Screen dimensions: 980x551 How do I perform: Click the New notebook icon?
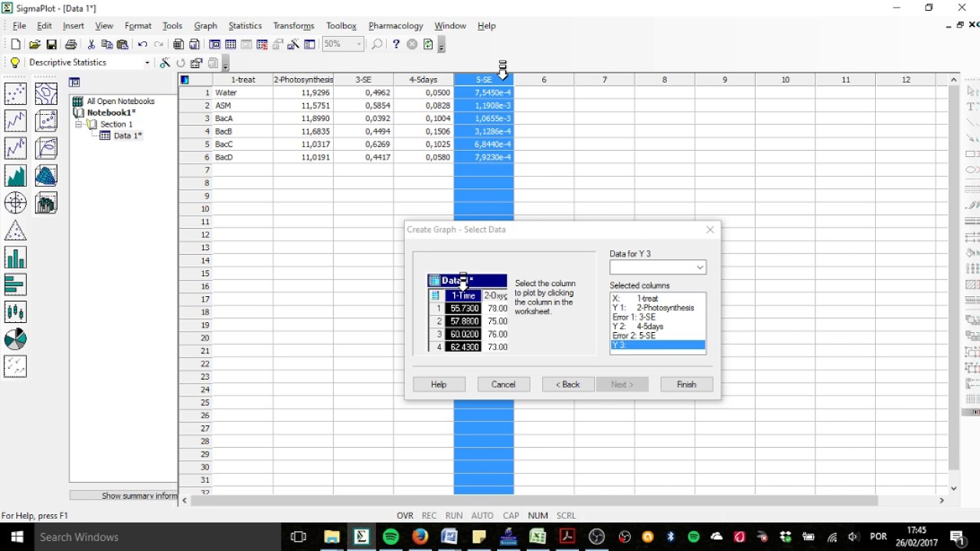click(16, 44)
